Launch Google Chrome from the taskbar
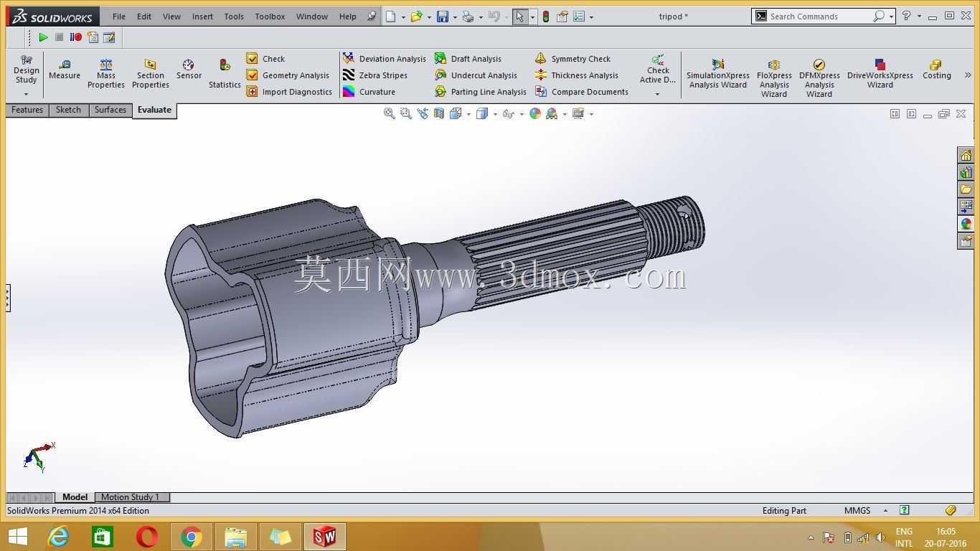The image size is (980, 551). point(191,537)
